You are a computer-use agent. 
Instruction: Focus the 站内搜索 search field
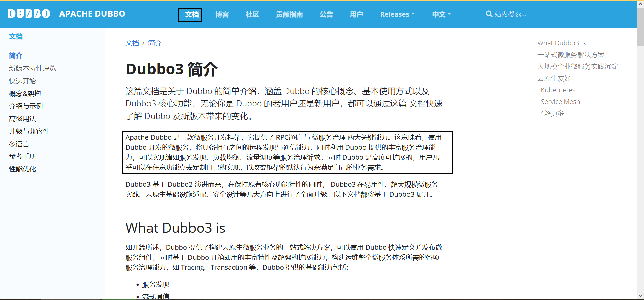pyautogui.click(x=510, y=14)
